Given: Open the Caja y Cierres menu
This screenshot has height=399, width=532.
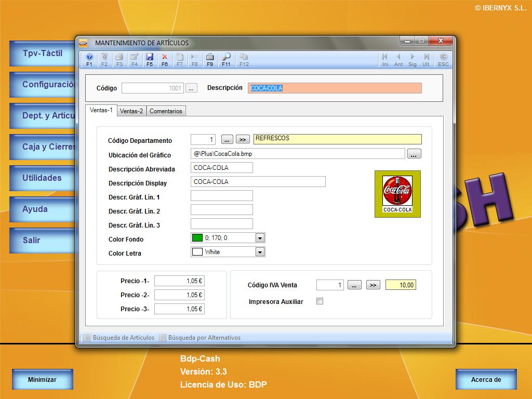Looking at the screenshot, I should click(x=43, y=147).
